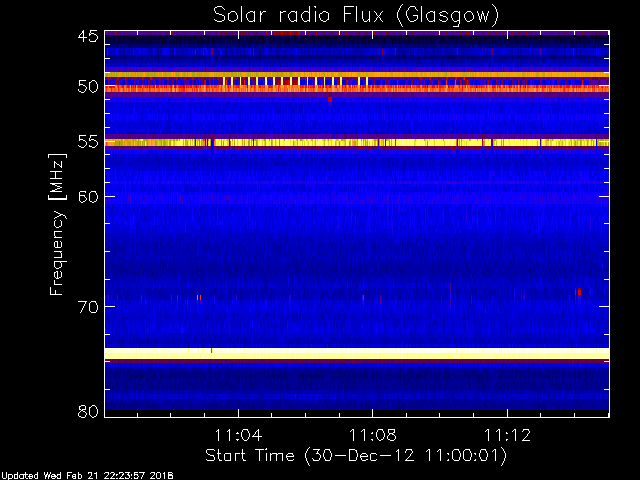Click the red spot near 69 MHz at right edge

point(579,292)
